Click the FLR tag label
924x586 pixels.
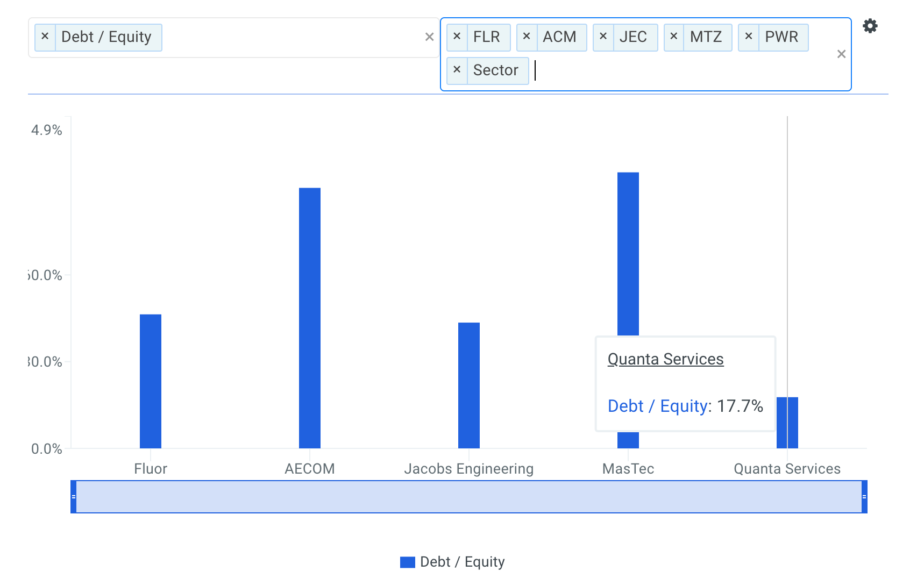tap(487, 37)
